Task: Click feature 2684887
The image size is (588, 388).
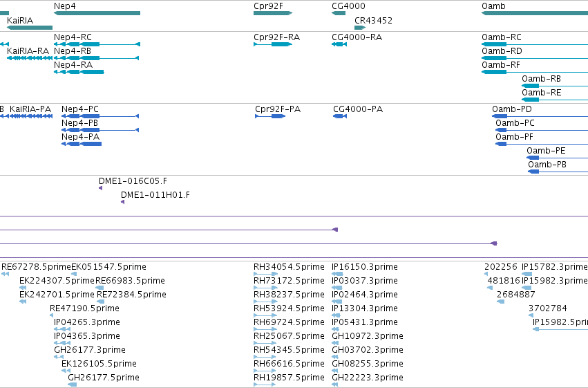Action: click(x=501, y=302)
